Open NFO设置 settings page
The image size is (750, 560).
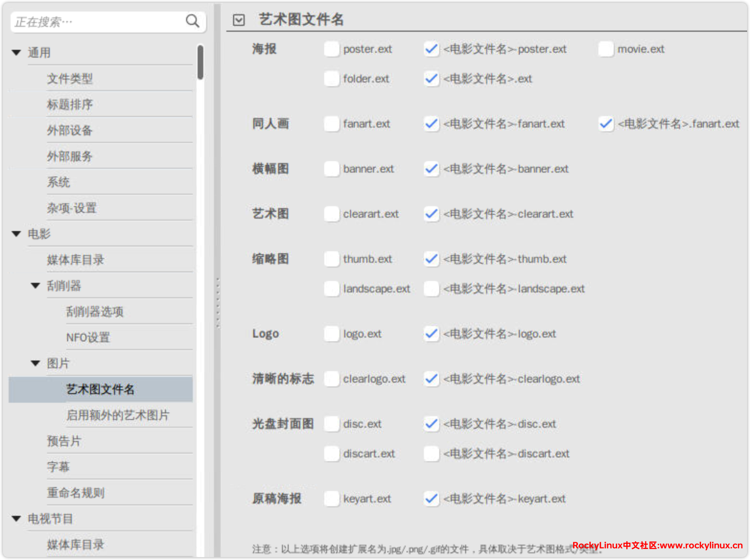(88, 338)
